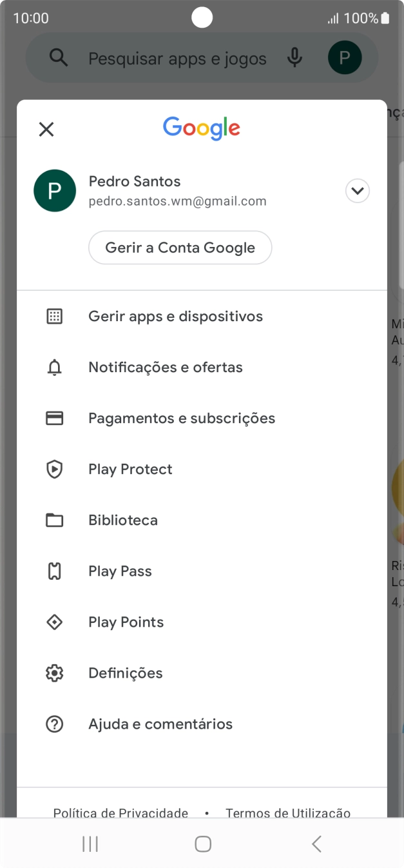The image size is (404, 868).
Task: Tap the search magnifier in the search bar
Action: 59,57
